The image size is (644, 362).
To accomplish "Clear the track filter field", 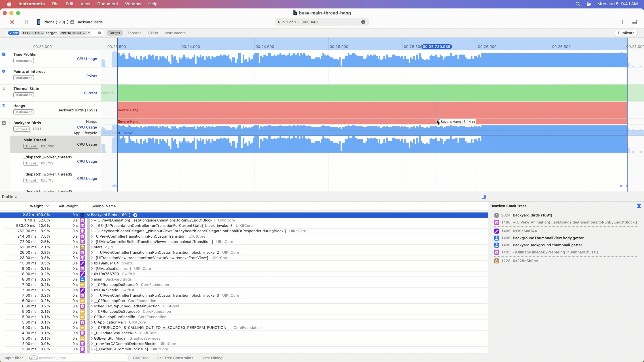I will tap(99, 33).
